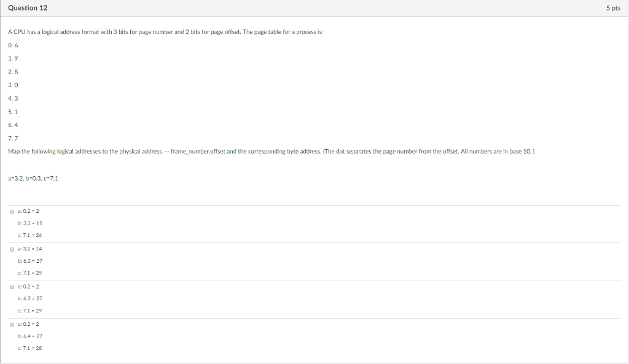Screen dimensions: 629x364
Task: Choose the answer with c: 7.1 = 28
Action: tap(12, 324)
